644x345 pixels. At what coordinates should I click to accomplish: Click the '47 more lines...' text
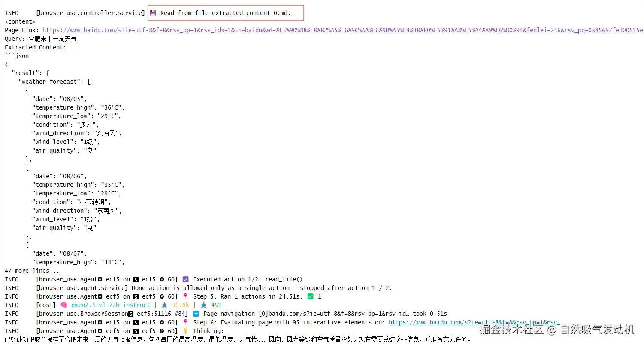click(x=32, y=271)
